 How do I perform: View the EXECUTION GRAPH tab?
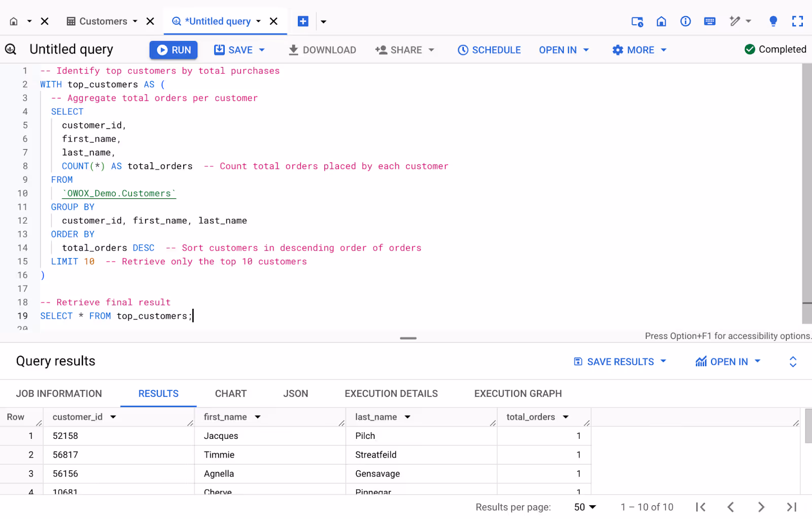pyautogui.click(x=518, y=394)
